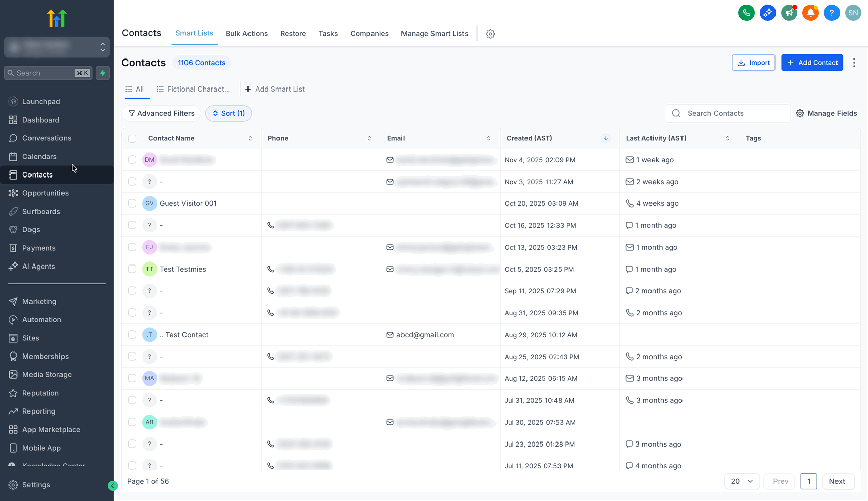Open the page size dropdown showing 20
Screen dimensions: 868x501
tap(741, 481)
